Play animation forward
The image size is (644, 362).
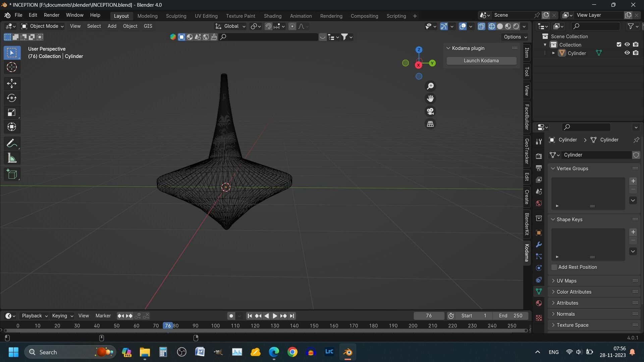[275, 316]
